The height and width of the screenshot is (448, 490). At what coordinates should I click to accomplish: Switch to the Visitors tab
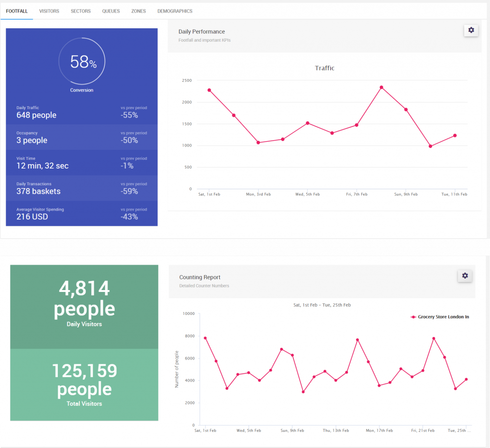49,11
